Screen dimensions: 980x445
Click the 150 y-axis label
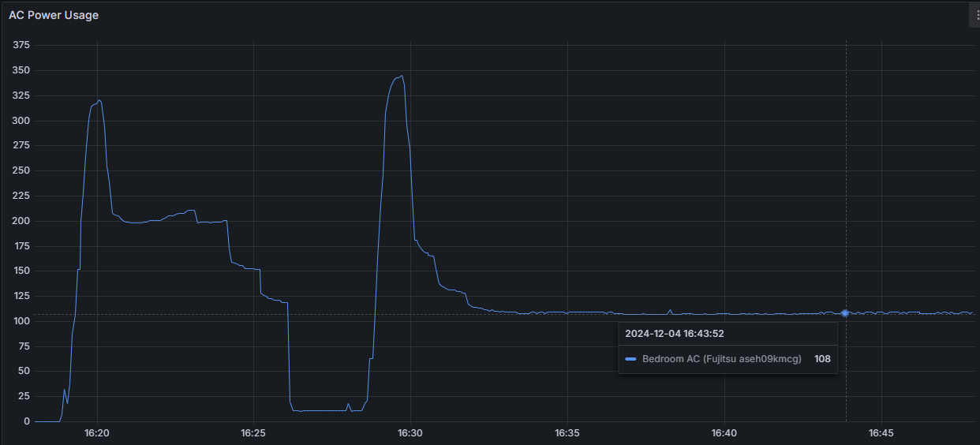21,271
